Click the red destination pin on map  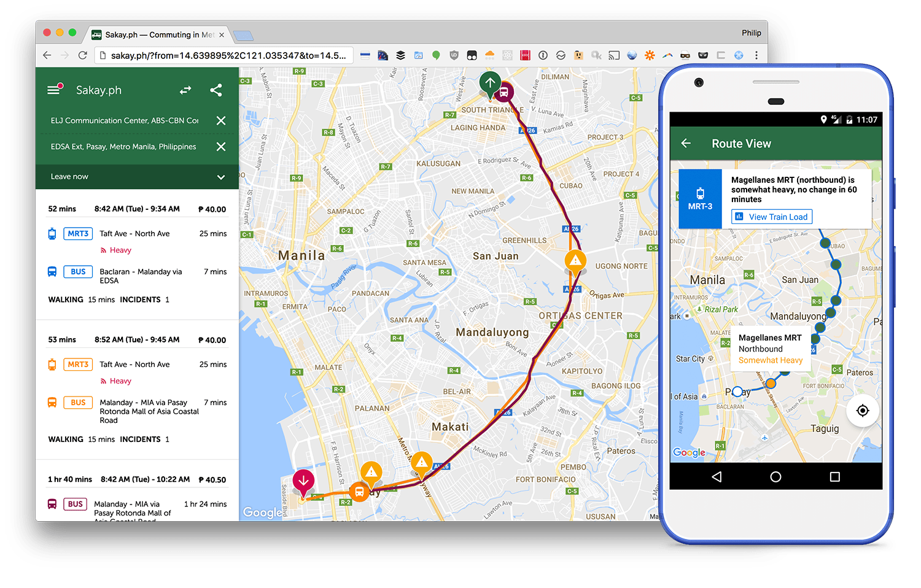[x=303, y=482]
